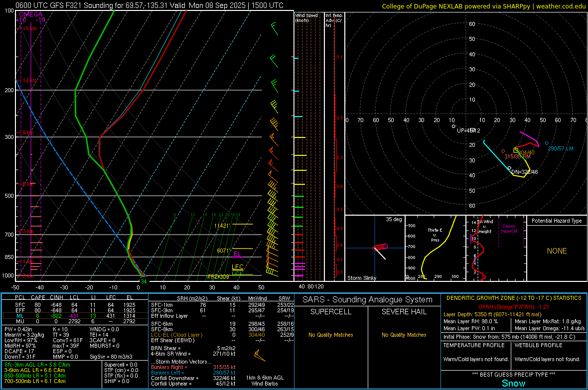Click the Bunkers Left storm motion
Viewport: 588px width, 390px height.
click(x=193, y=373)
